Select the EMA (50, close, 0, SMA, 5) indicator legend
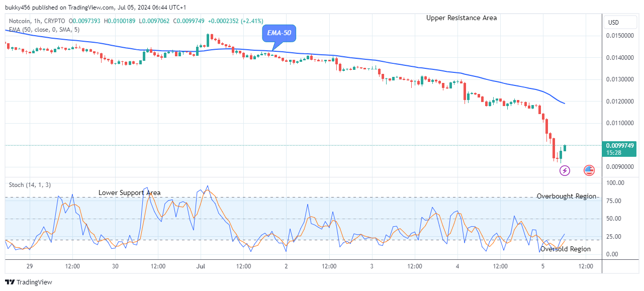 click(x=44, y=30)
